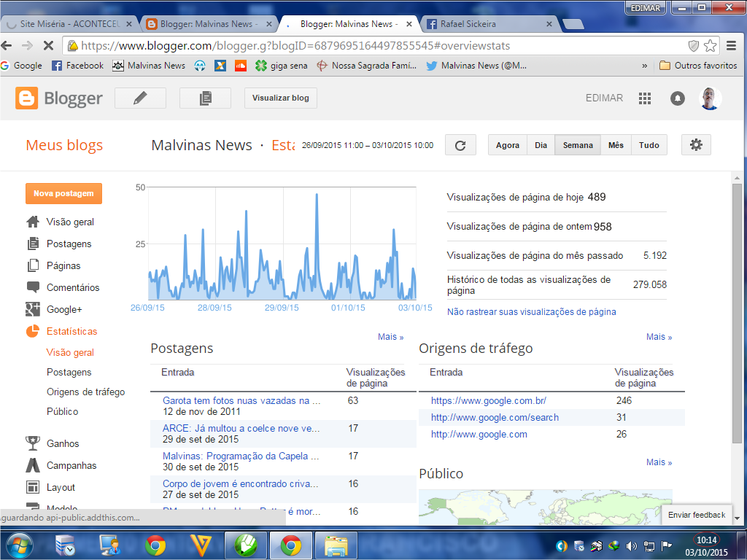Open Público stats submenu item

pos(63,411)
